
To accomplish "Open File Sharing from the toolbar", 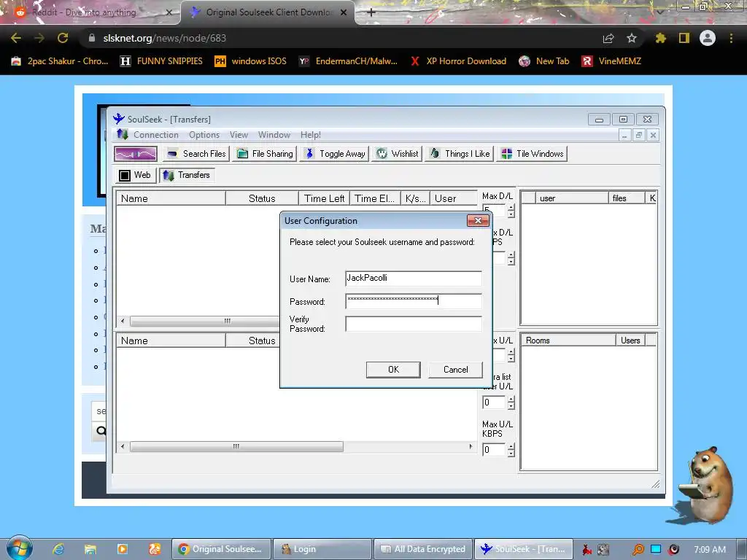I will pos(265,154).
